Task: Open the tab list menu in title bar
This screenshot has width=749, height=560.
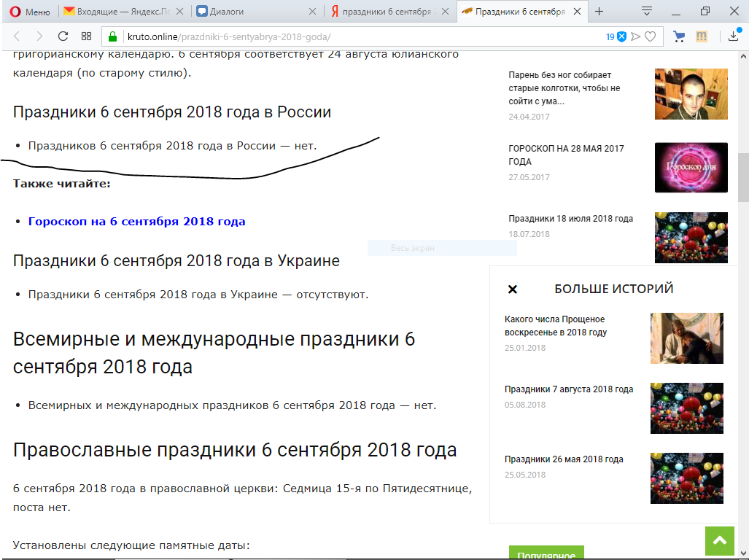Action: [647, 12]
